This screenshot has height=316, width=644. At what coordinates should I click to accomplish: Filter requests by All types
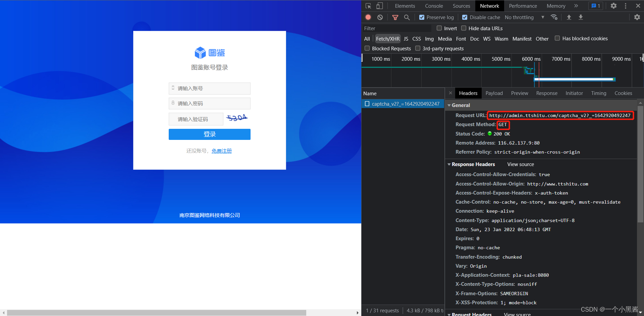(x=367, y=39)
